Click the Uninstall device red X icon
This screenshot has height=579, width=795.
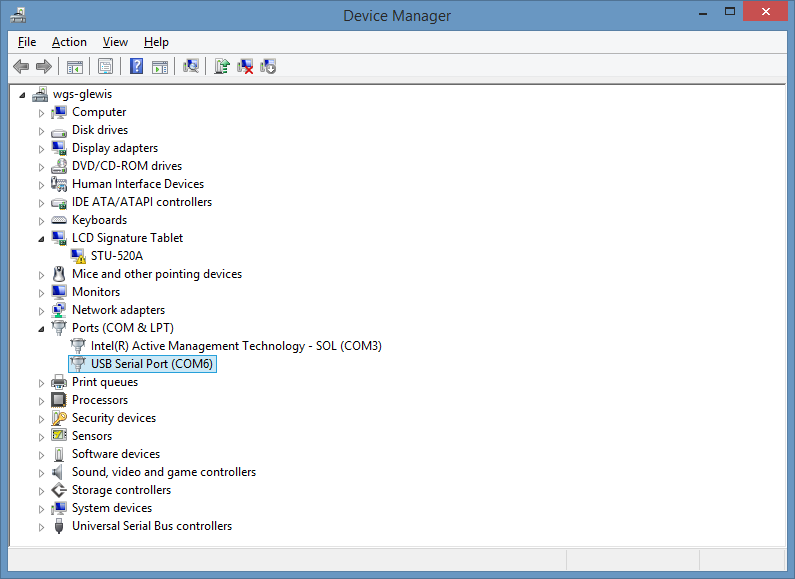[x=245, y=66]
